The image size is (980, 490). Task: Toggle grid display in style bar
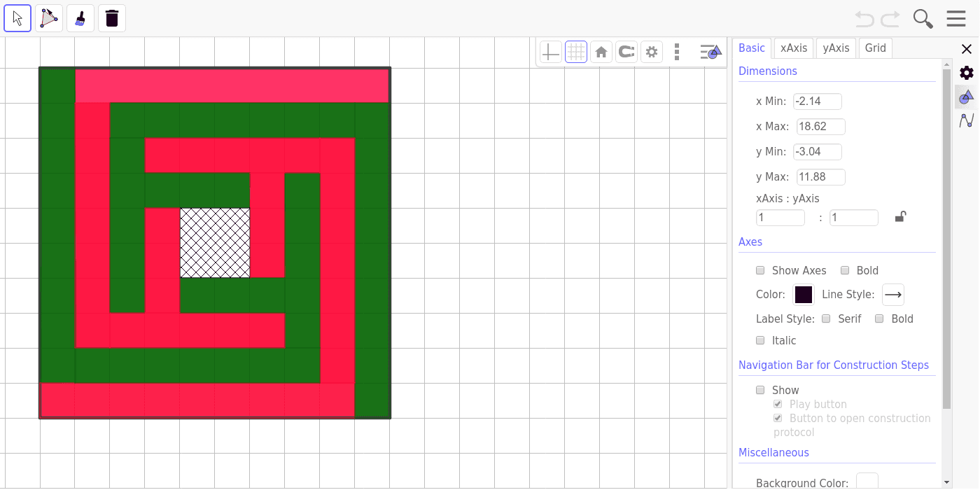(576, 52)
